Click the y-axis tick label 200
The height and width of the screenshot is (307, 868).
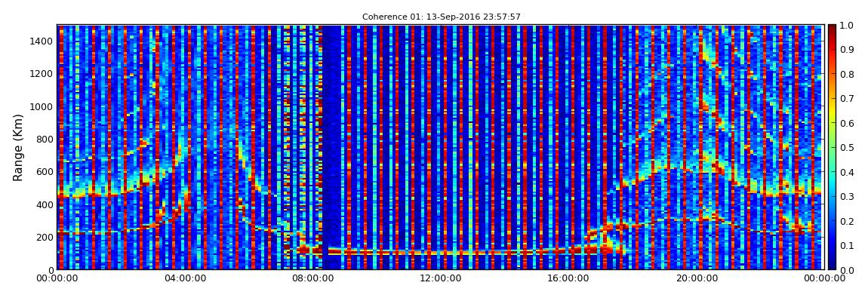pyautogui.click(x=45, y=238)
